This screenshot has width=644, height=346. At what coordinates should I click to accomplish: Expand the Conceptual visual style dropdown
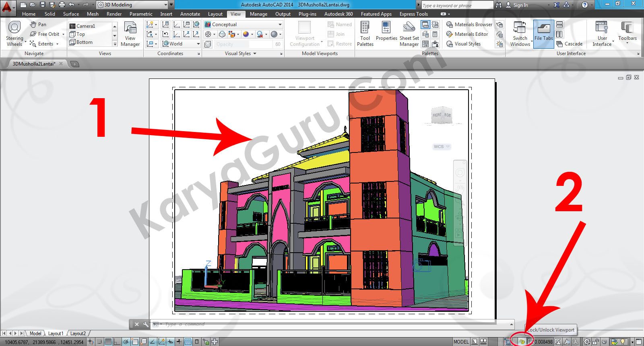tap(280, 25)
